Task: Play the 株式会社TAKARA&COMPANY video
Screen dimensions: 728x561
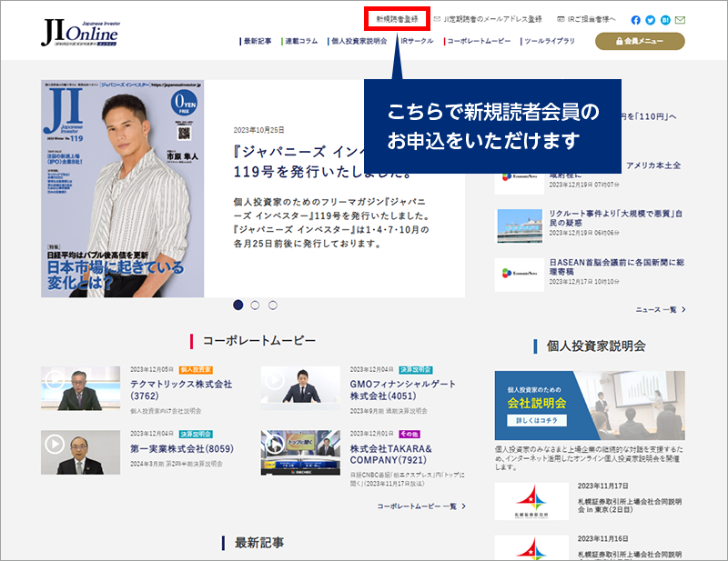Action: [300, 453]
